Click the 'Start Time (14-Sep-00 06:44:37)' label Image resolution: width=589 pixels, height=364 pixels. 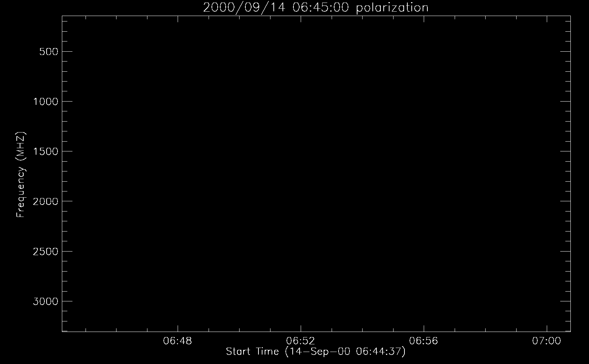tap(316, 352)
